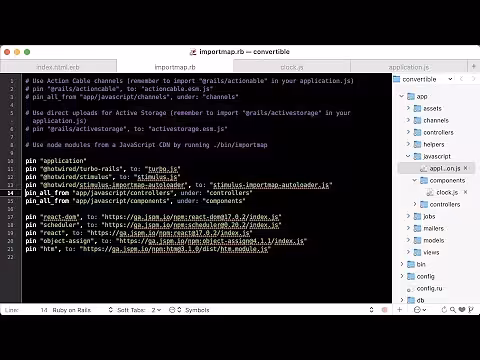The height and width of the screenshot is (360, 480).
Task: Select the appl…on.js file in the sidebar
Action: 445,168
